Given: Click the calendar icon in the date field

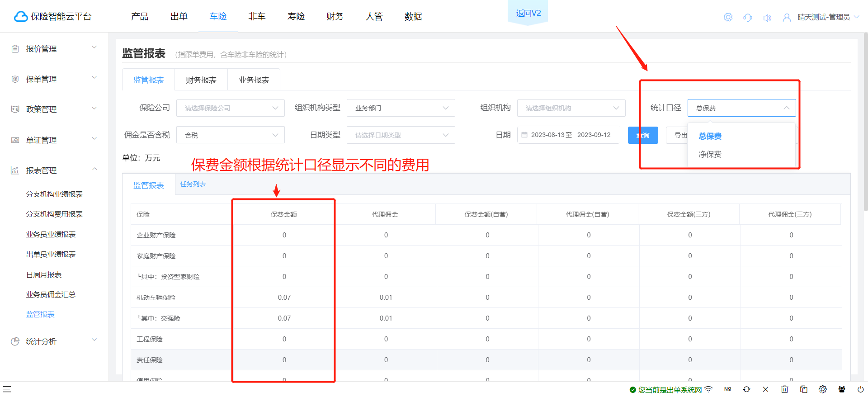Looking at the screenshot, I should coord(524,135).
